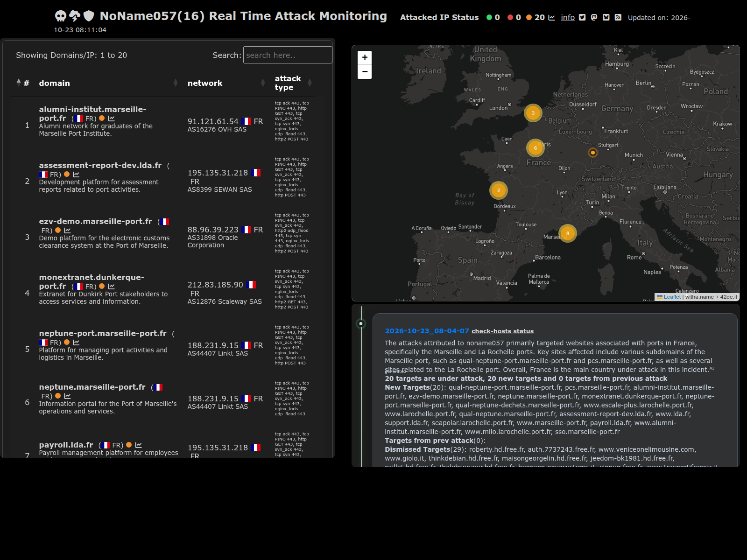Viewport: 747px width, 560px height.
Task: Click single orange marker near Stuttgart
Action: [593, 153]
